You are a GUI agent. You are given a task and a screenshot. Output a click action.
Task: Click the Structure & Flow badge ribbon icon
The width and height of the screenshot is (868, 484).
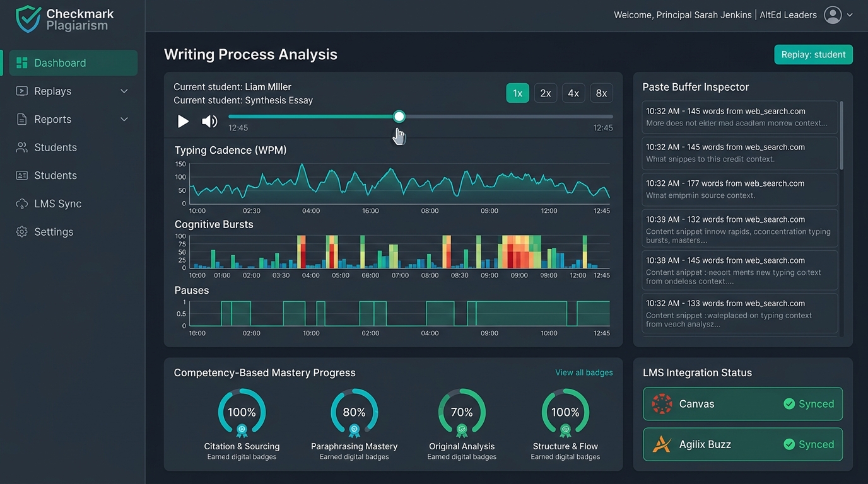click(x=565, y=430)
